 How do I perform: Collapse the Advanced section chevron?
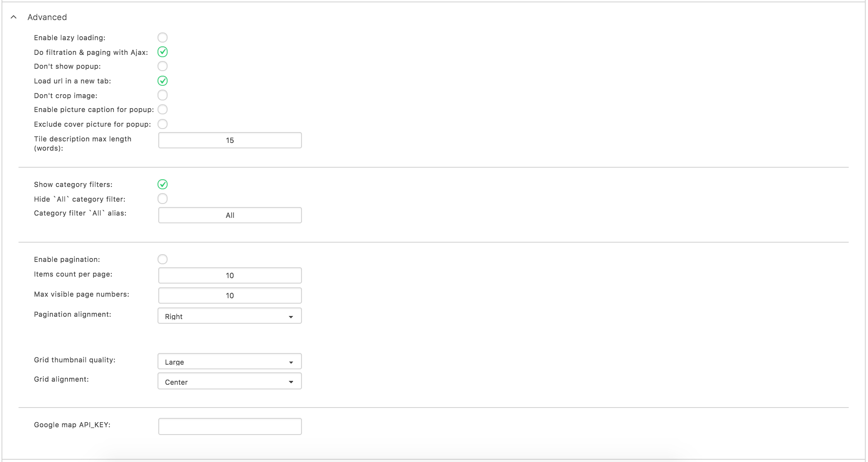(x=14, y=17)
